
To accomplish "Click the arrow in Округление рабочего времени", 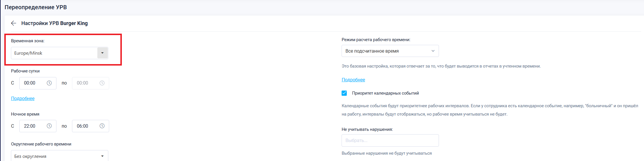I will 102,156.
